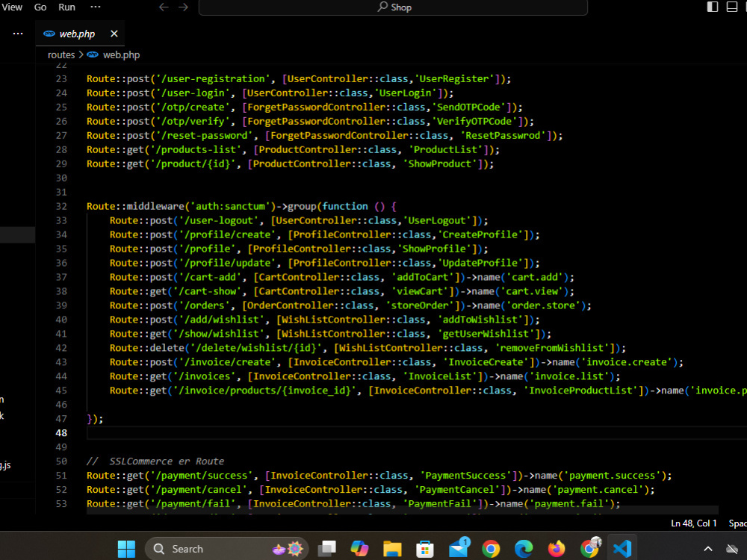
Task: Click the PHP icon in the breadcrumb
Action: 93,55
